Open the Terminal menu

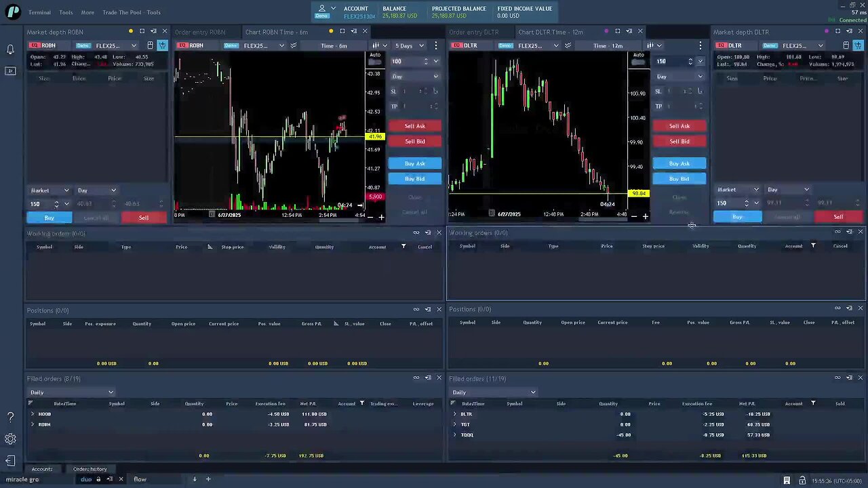[x=39, y=12]
